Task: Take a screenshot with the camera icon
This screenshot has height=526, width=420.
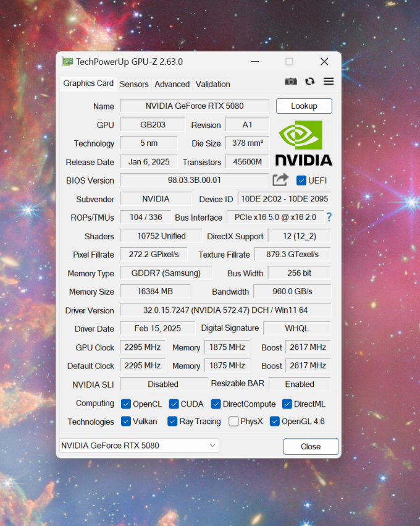Action: 291,82
